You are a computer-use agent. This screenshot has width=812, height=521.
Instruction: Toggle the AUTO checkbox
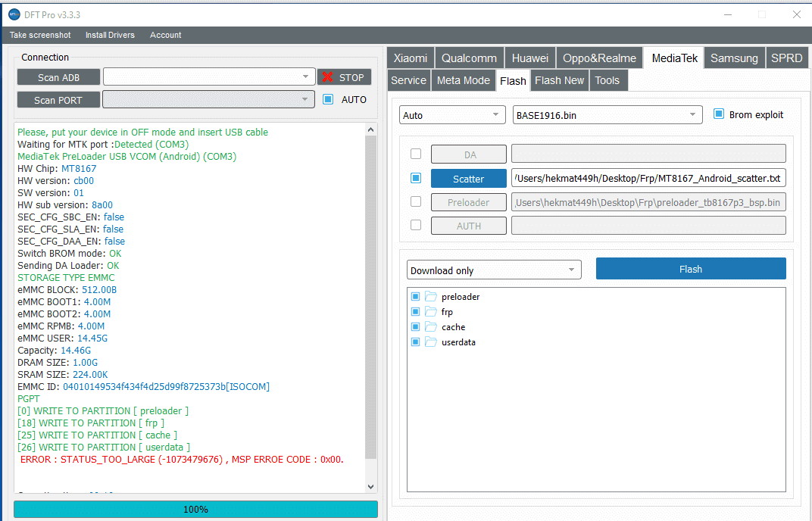click(x=328, y=99)
